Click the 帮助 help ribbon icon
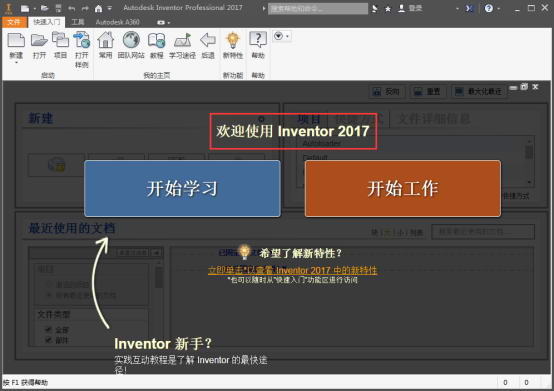 [258, 40]
